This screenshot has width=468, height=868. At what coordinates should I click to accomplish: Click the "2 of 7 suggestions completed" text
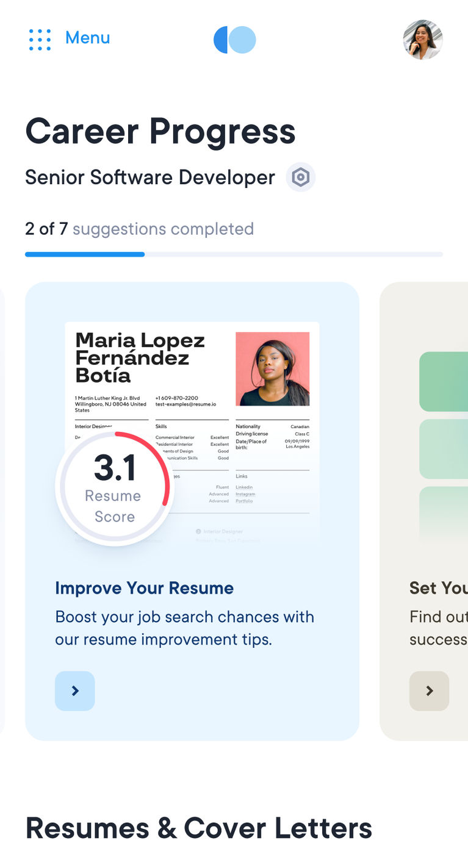click(139, 229)
